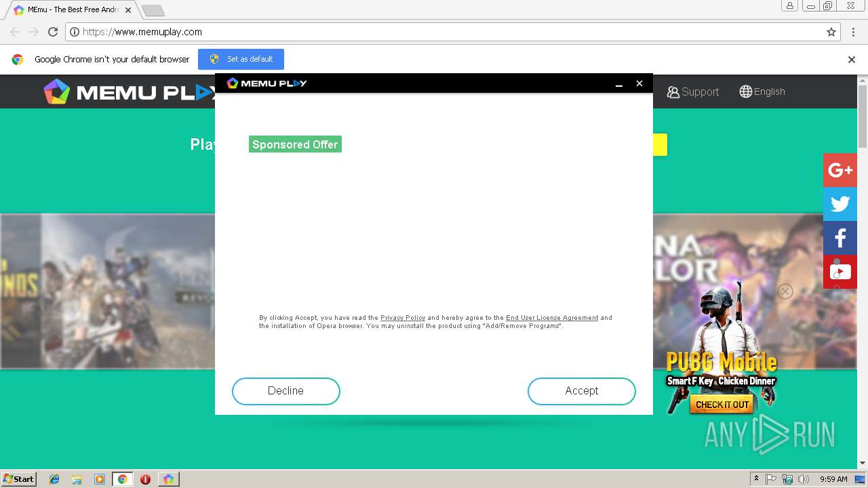The image size is (868, 488).
Task: Open a new browser tab
Action: click(x=153, y=10)
